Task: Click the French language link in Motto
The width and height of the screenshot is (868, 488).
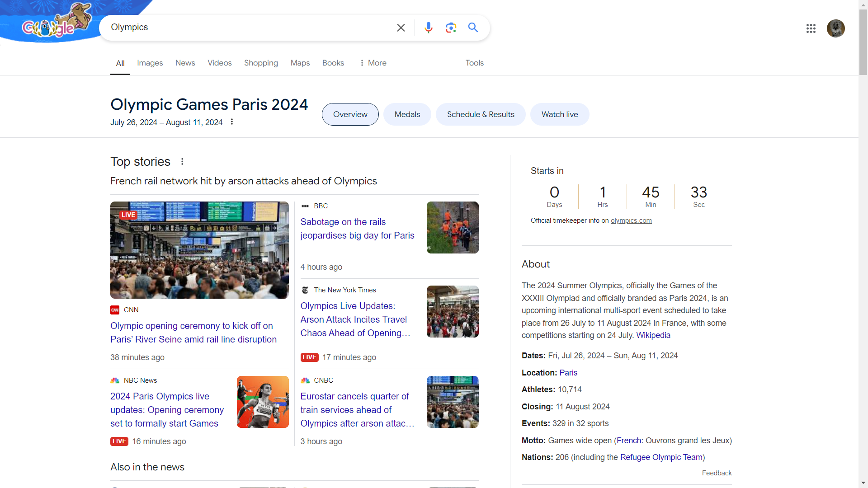Action: click(629, 441)
